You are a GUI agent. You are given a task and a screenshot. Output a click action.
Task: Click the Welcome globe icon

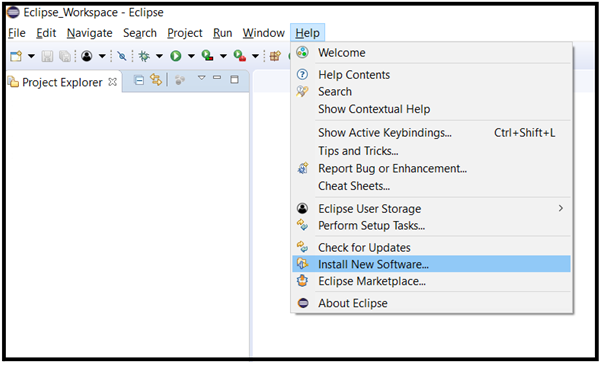pos(303,52)
